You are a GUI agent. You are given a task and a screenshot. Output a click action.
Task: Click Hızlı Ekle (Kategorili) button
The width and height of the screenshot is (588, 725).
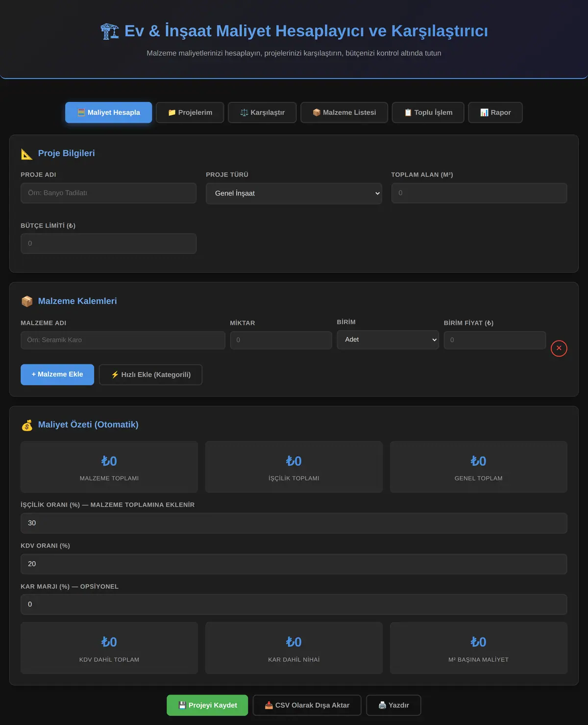point(150,375)
